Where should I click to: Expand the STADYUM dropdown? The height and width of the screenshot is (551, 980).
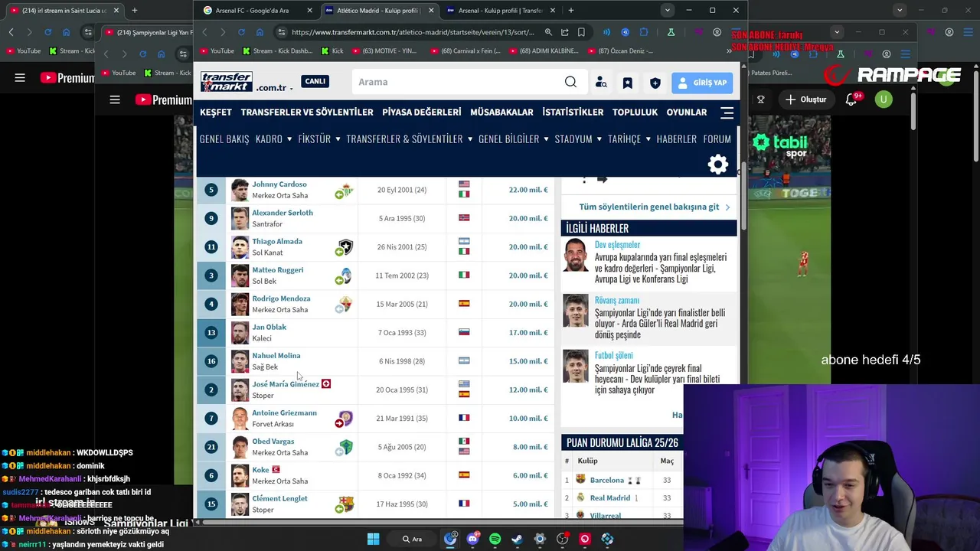click(599, 139)
